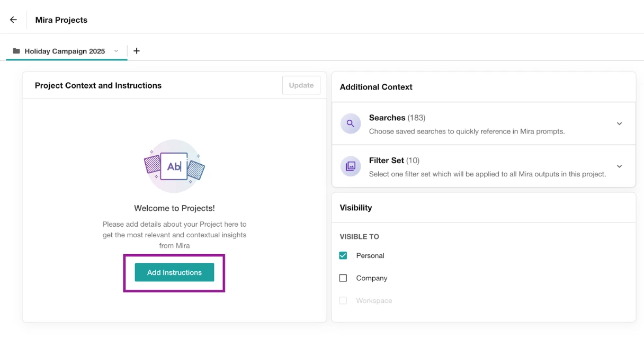The height and width of the screenshot is (338, 644).
Task: Click the back arrow icon
Action: (x=13, y=20)
